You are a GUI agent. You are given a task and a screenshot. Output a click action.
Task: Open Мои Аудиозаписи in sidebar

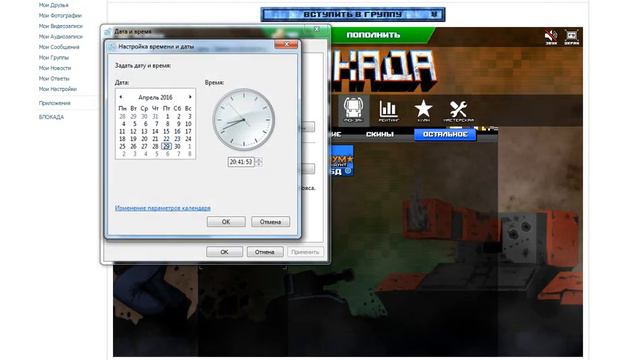(60, 37)
